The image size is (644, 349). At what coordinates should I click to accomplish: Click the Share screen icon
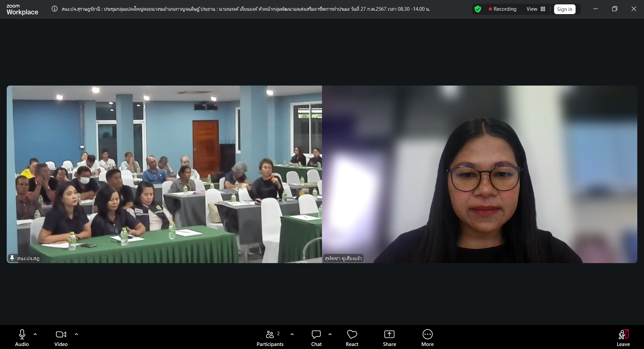389,334
